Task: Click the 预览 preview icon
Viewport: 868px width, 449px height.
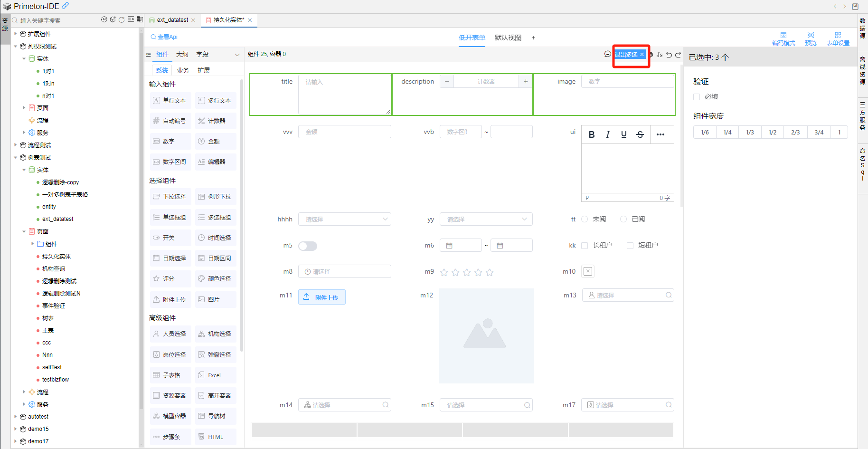Action: tap(811, 38)
